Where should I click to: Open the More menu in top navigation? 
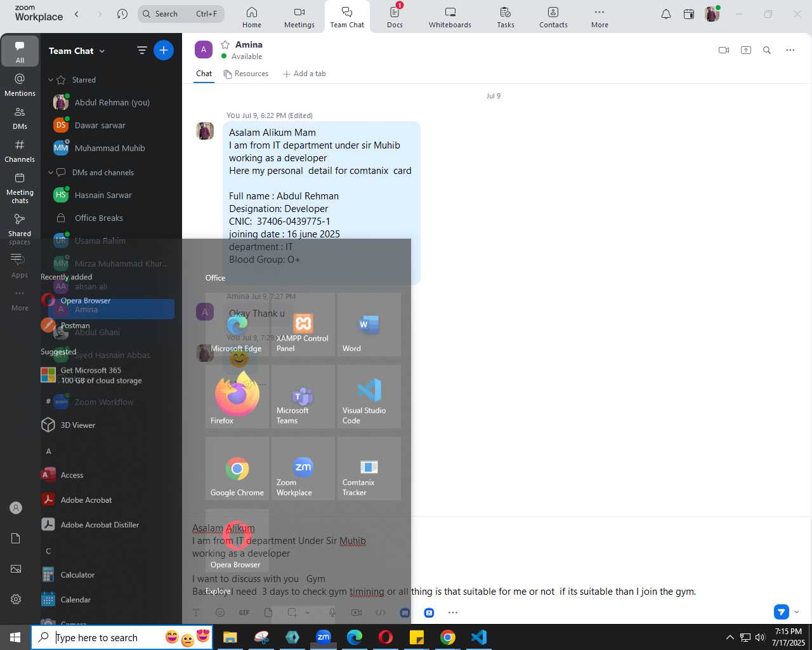tap(599, 17)
